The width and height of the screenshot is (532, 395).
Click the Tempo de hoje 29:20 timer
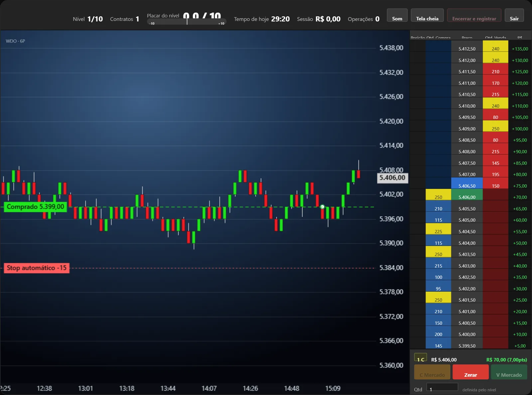click(x=262, y=19)
